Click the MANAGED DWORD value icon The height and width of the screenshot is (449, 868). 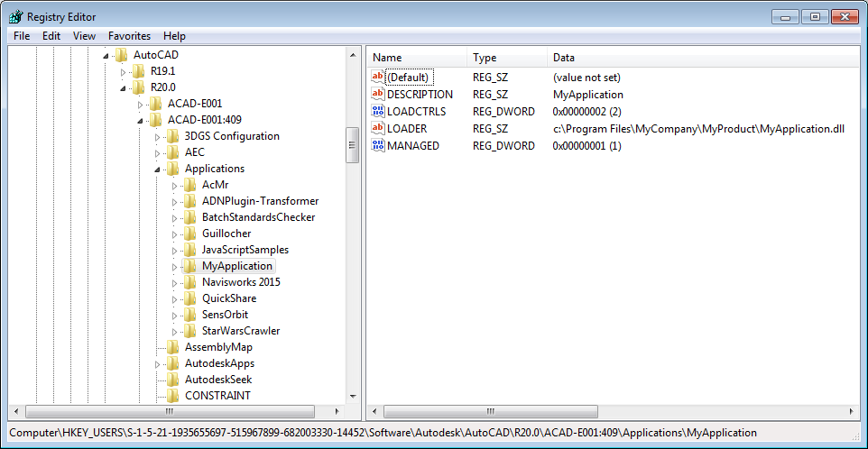click(x=378, y=145)
